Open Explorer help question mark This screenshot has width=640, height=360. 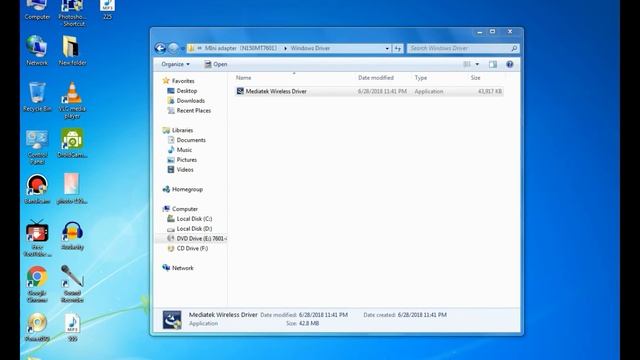tap(509, 64)
